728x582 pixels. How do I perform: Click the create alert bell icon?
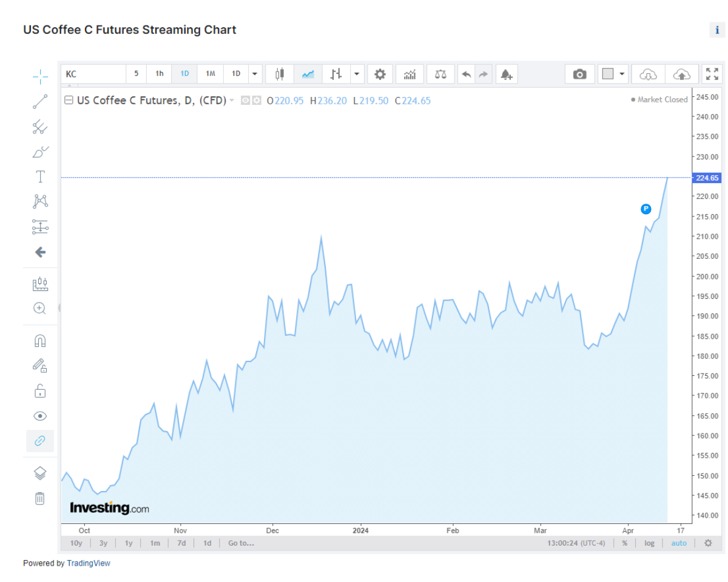tap(506, 74)
